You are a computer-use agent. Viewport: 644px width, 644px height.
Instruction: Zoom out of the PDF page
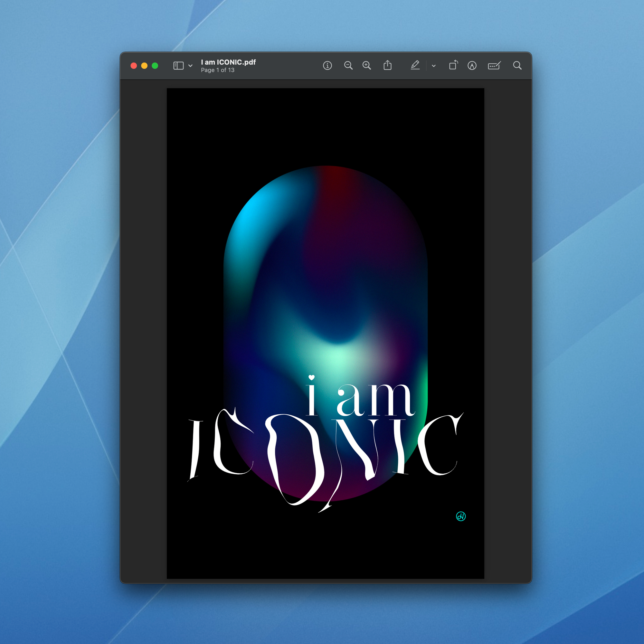pos(349,65)
